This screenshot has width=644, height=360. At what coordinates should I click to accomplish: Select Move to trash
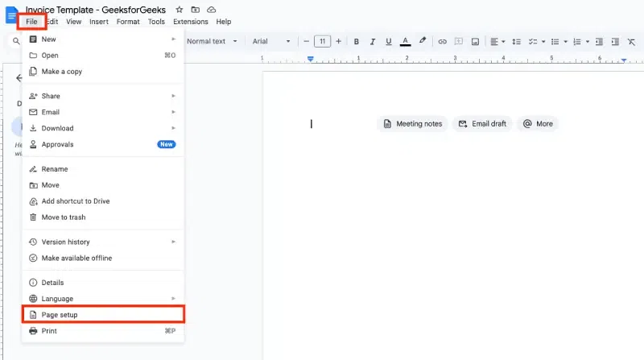[x=103, y=217]
